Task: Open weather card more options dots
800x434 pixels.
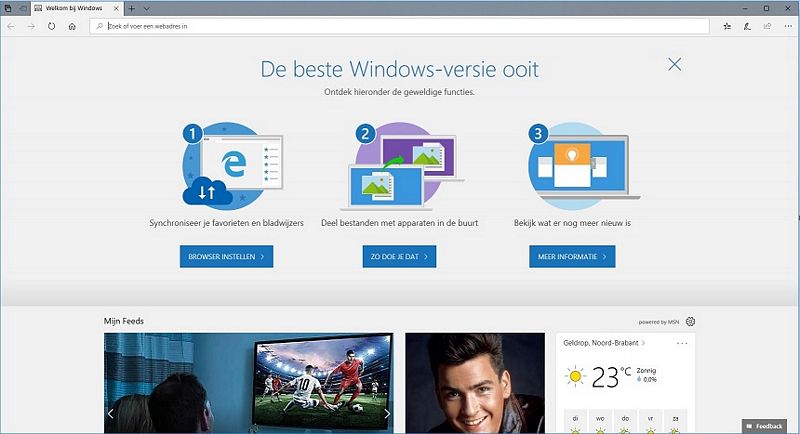Action: coord(682,343)
